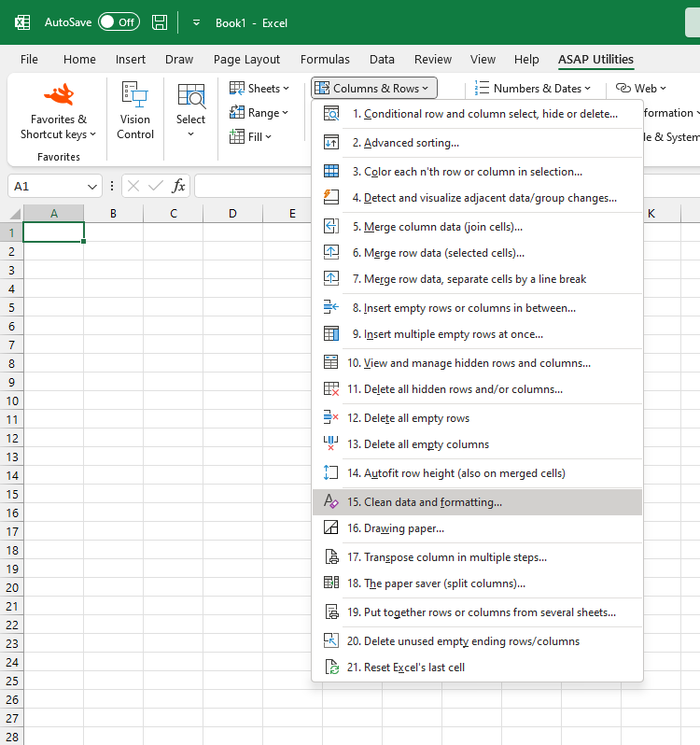
Task: Click Delete all hidden rows icon
Action: pyautogui.click(x=331, y=389)
